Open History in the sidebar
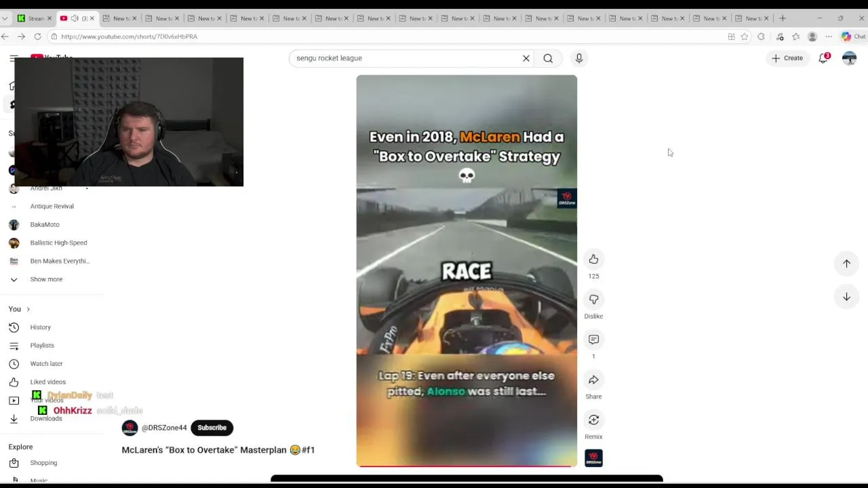Image resolution: width=868 pixels, height=488 pixels. click(x=40, y=327)
